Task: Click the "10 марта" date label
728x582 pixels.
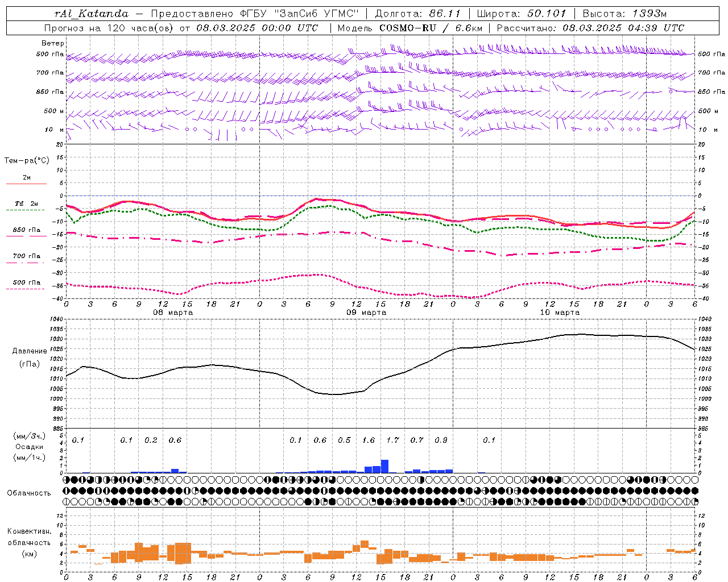Action: [x=560, y=312]
